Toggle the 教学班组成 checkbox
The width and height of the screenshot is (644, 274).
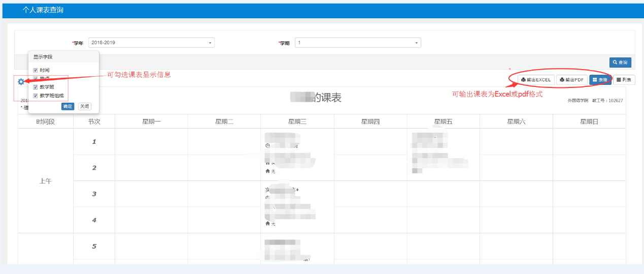[x=35, y=96]
